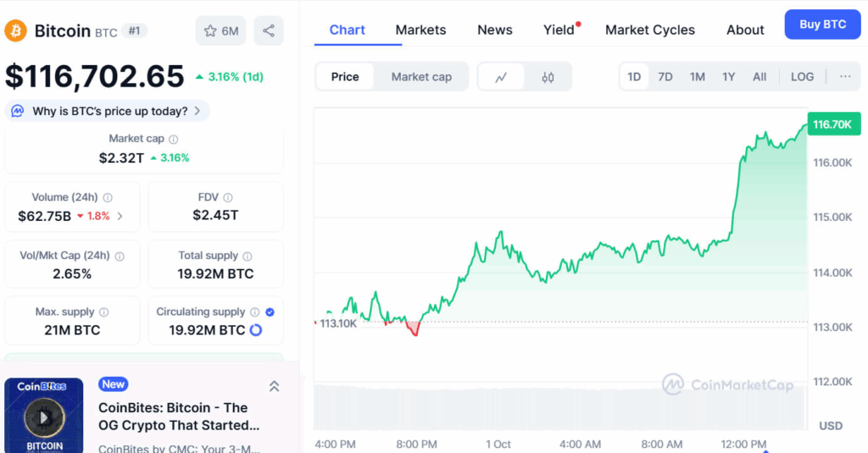Switch to the Markets tab
This screenshot has width=868, height=453.
point(420,30)
